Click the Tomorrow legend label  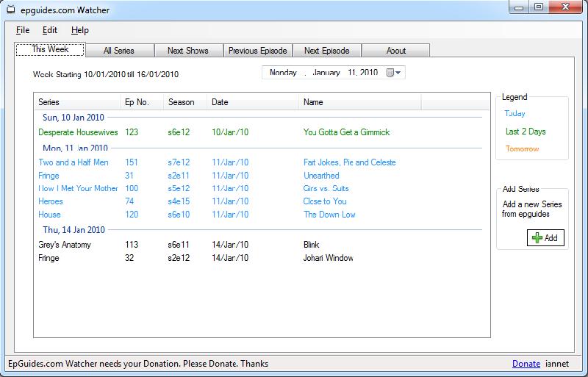[522, 149]
